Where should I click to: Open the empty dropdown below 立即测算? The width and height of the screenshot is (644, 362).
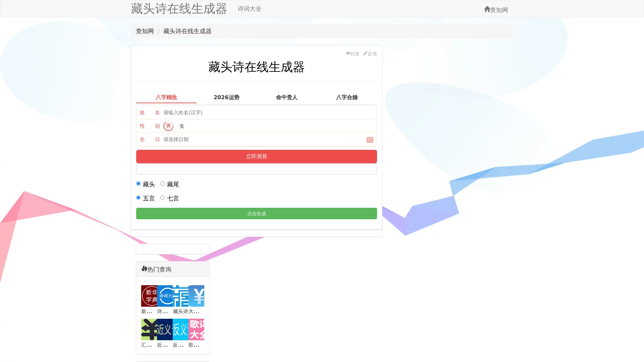256,169
